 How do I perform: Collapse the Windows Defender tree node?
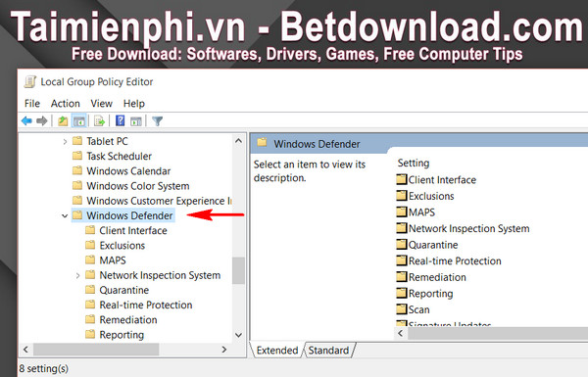(x=65, y=215)
